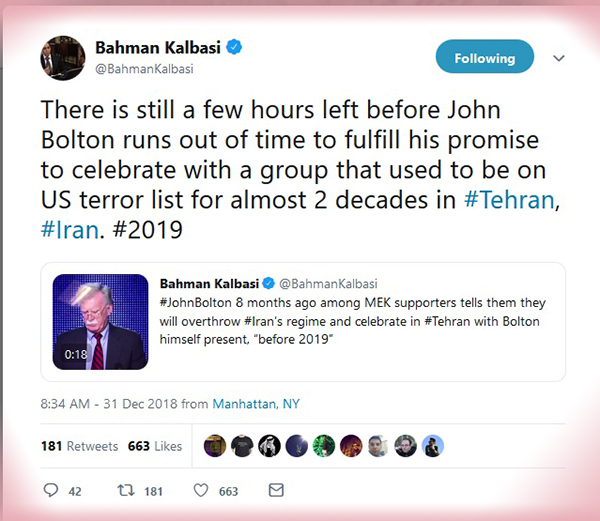The image size is (600, 521).
Task: Click the tweet timestamp 8:34 AM - 31 Dec 2018
Action: (109, 404)
